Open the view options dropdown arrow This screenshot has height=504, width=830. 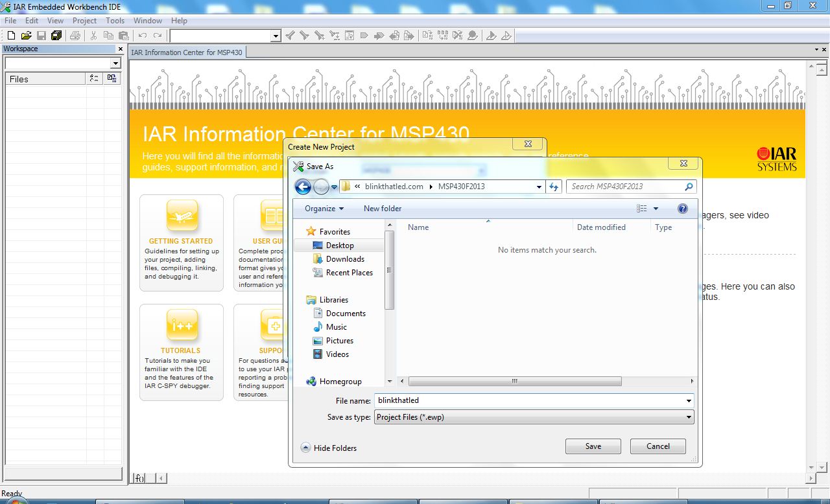coord(656,209)
